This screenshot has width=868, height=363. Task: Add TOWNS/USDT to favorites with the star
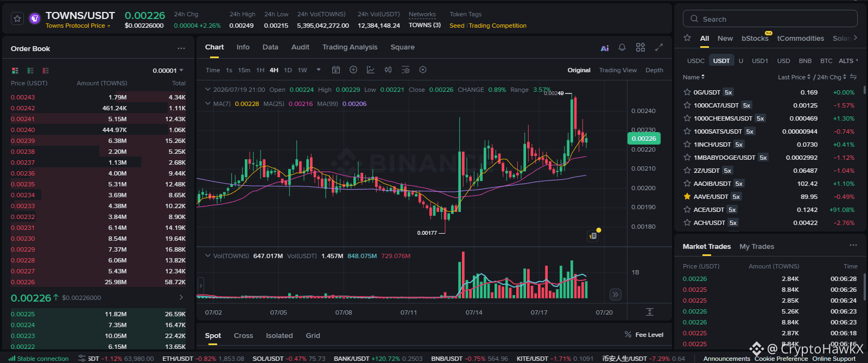pos(17,19)
